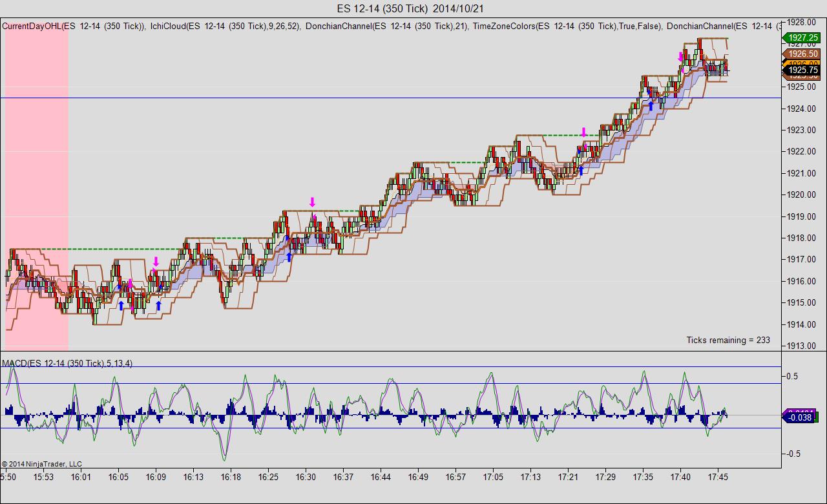Screen dimensions: 827x504
Task: Click the 17:13 time axis label
Action: coord(530,477)
